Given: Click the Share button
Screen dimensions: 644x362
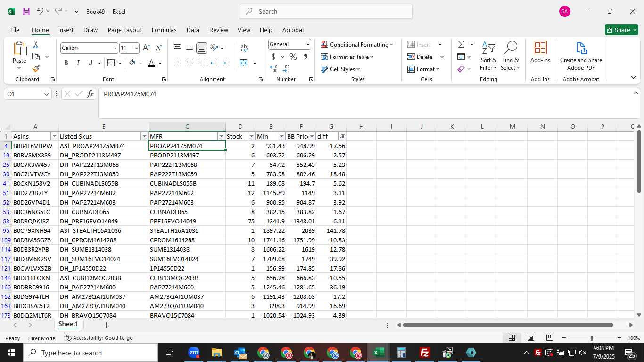Looking at the screenshot, I should pos(621,30).
